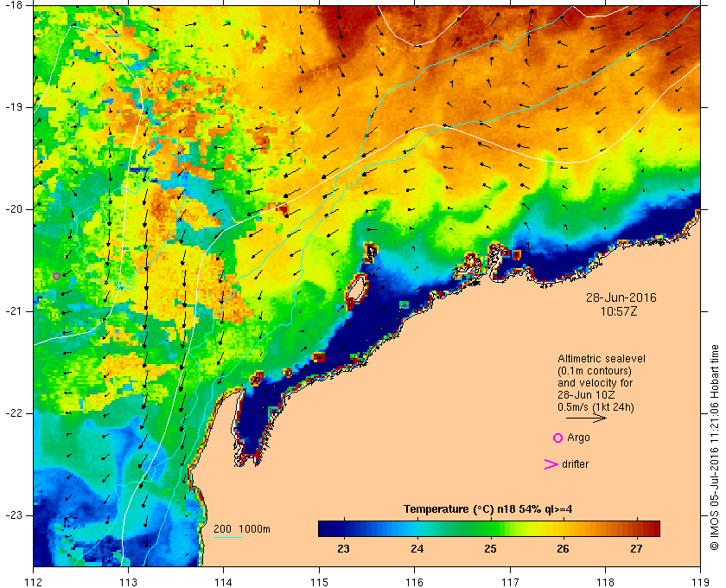Viewport: 726px width, 588px height.
Task: Click the colorbar tick label 23
Action: [344, 549]
